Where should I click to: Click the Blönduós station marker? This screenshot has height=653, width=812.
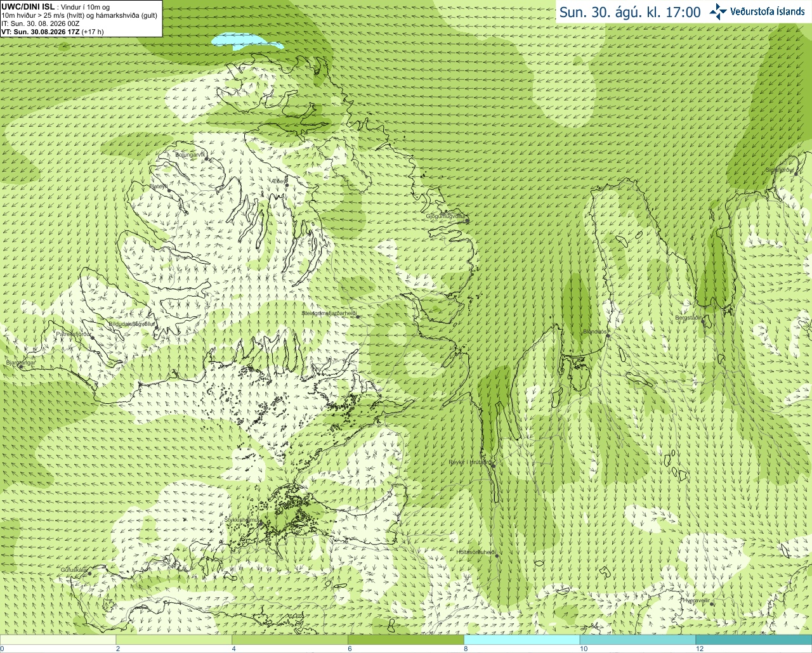click(608, 337)
